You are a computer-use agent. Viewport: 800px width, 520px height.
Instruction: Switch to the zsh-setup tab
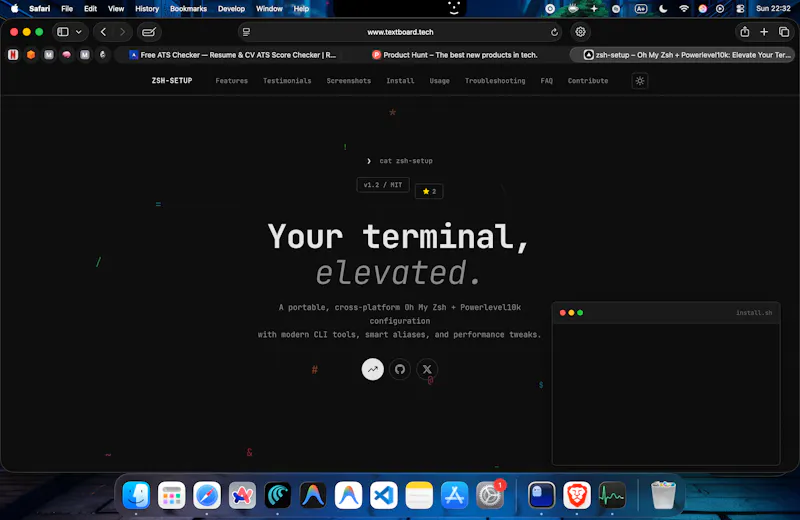[682, 55]
